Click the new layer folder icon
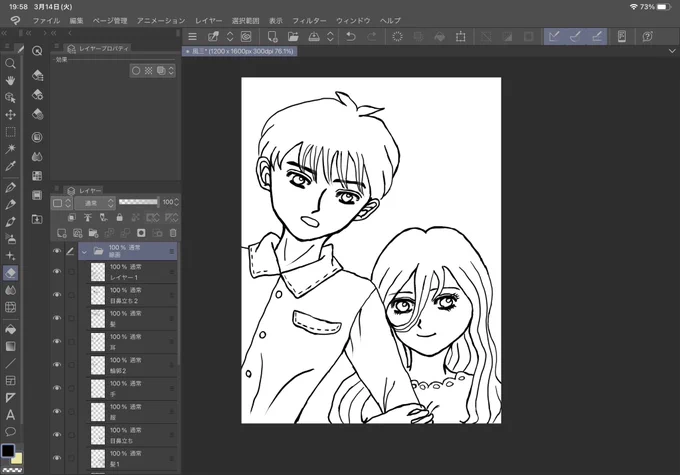680x475 pixels. [x=93, y=233]
